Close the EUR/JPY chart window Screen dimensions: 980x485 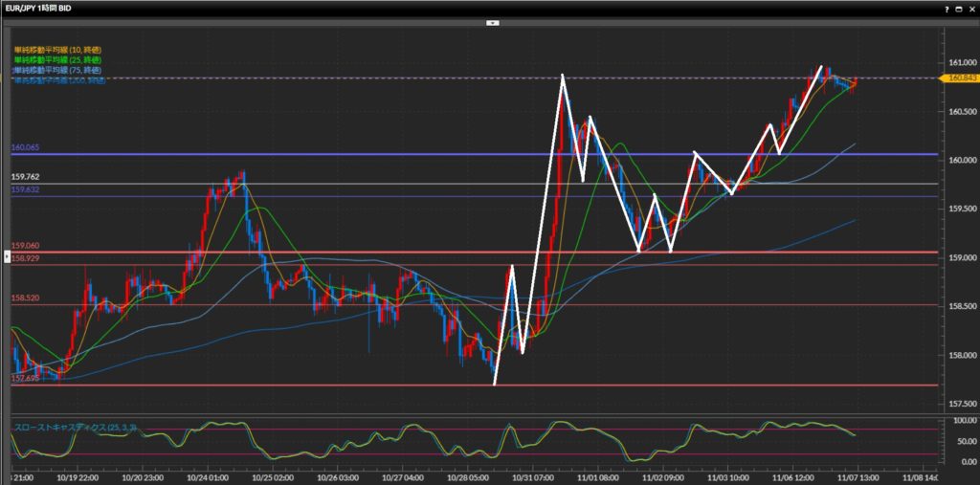[x=971, y=9]
